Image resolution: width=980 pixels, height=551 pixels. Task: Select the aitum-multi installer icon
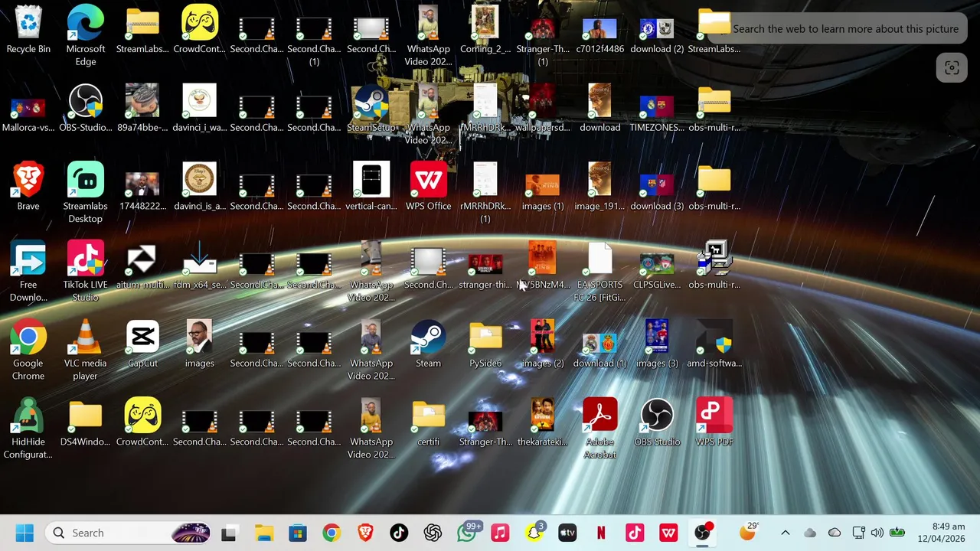(142, 266)
